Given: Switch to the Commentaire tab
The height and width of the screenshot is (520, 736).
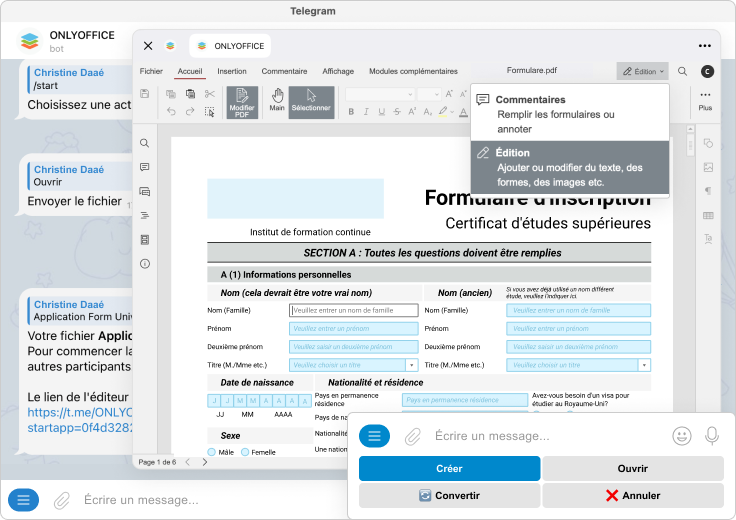Looking at the screenshot, I should [284, 71].
